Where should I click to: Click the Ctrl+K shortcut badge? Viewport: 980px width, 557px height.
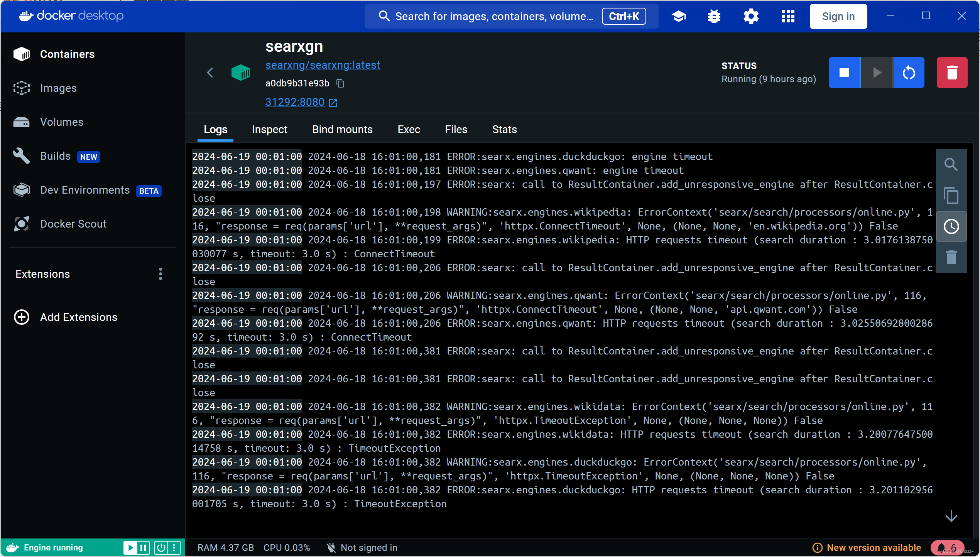coord(624,16)
